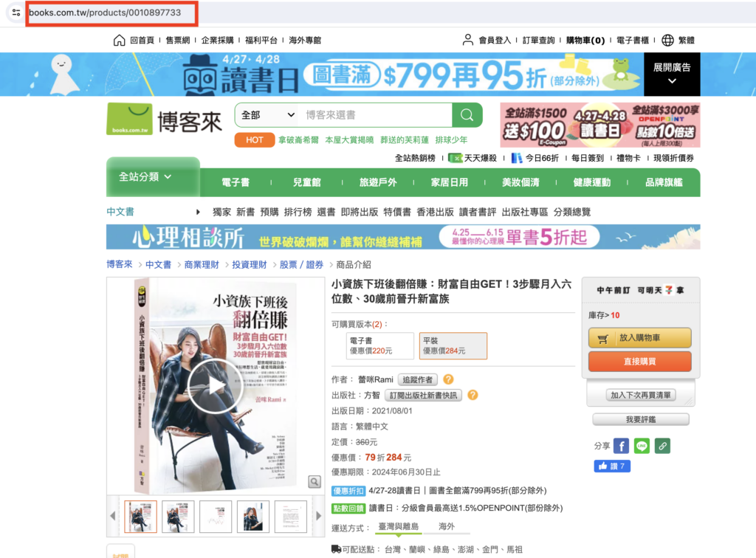This screenshot has height=558, width=756.
Task: Open 旅遊戶外 menu item
Action: (x=378, y=182)
